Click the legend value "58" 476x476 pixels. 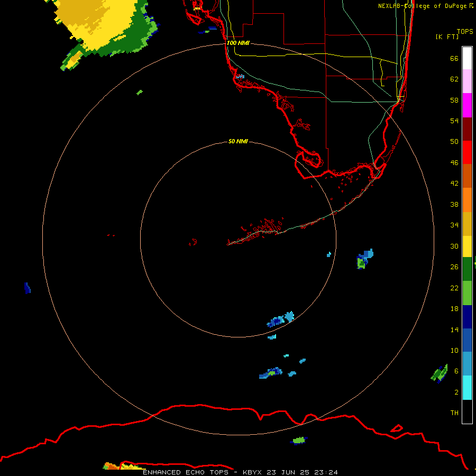click(454, 100)
